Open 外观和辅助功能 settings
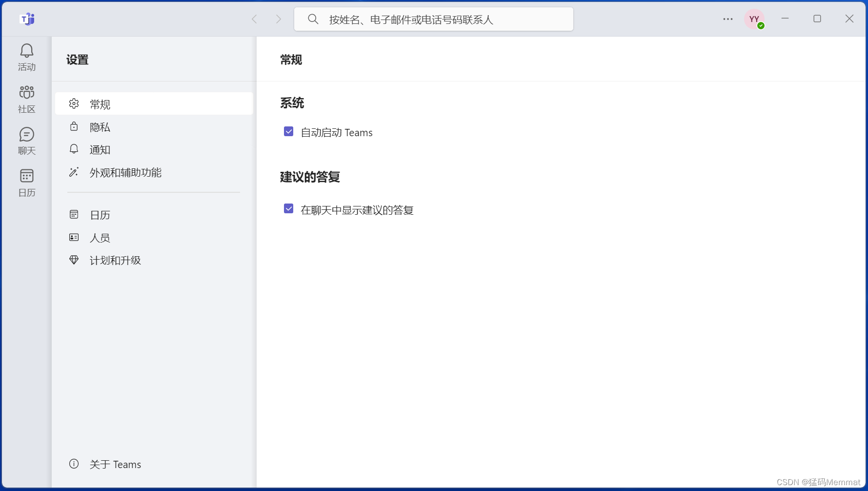Image resolution: width=868 pixels, height=491 pixels. 154,172
